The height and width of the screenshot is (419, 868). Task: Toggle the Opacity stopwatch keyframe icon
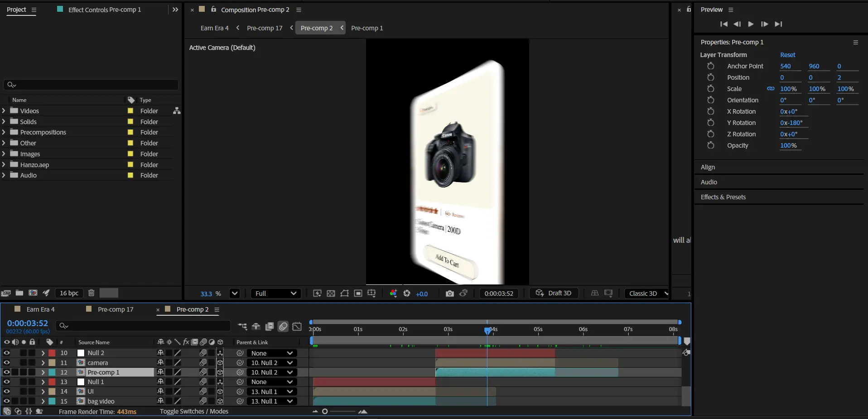coord(710,145)
